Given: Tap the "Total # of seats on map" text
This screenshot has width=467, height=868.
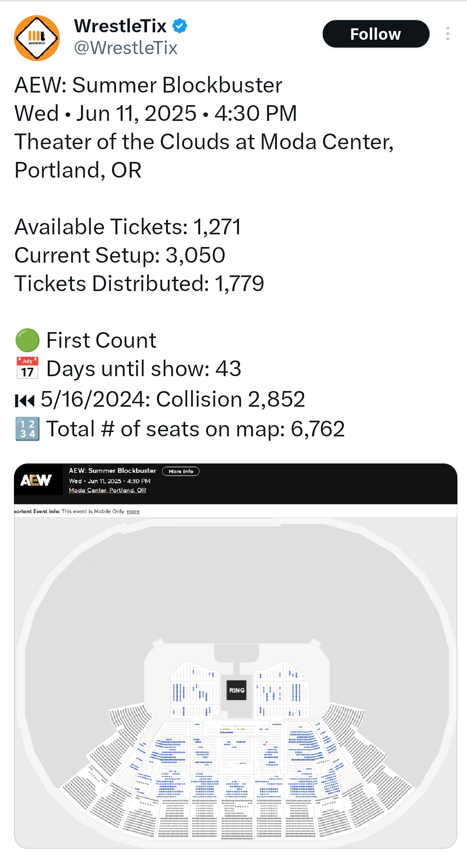Looking at the screenshot, I should pos(195,429).
